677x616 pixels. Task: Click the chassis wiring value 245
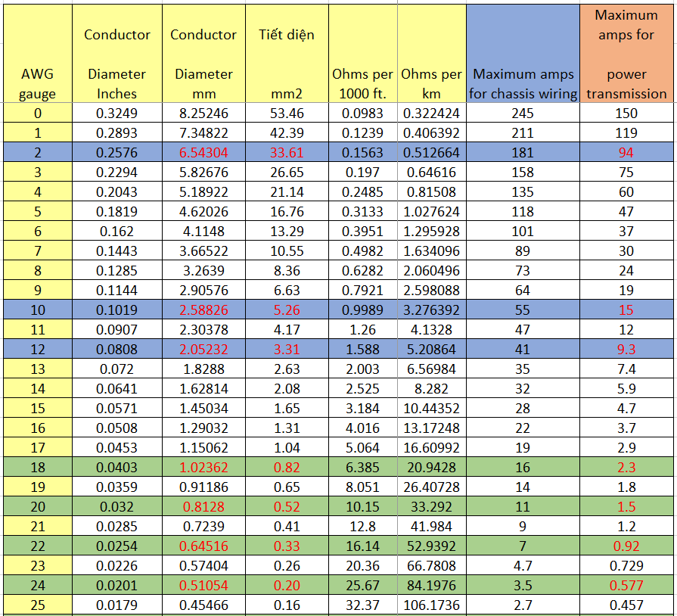pos(523,114)
